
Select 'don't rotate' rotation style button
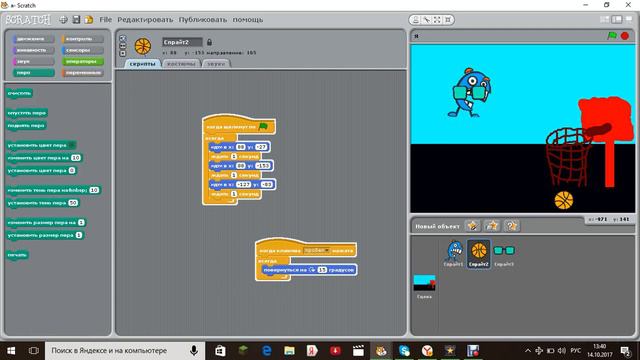pyautogui.click(x=122, y=53)
